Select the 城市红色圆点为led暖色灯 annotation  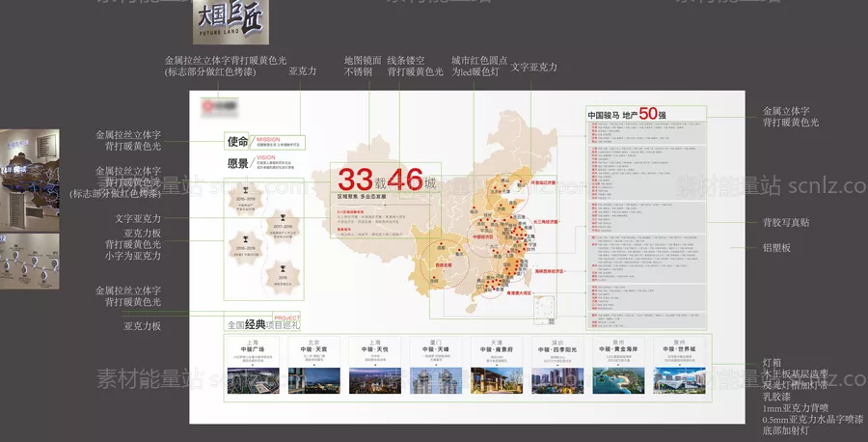[478, 66]
